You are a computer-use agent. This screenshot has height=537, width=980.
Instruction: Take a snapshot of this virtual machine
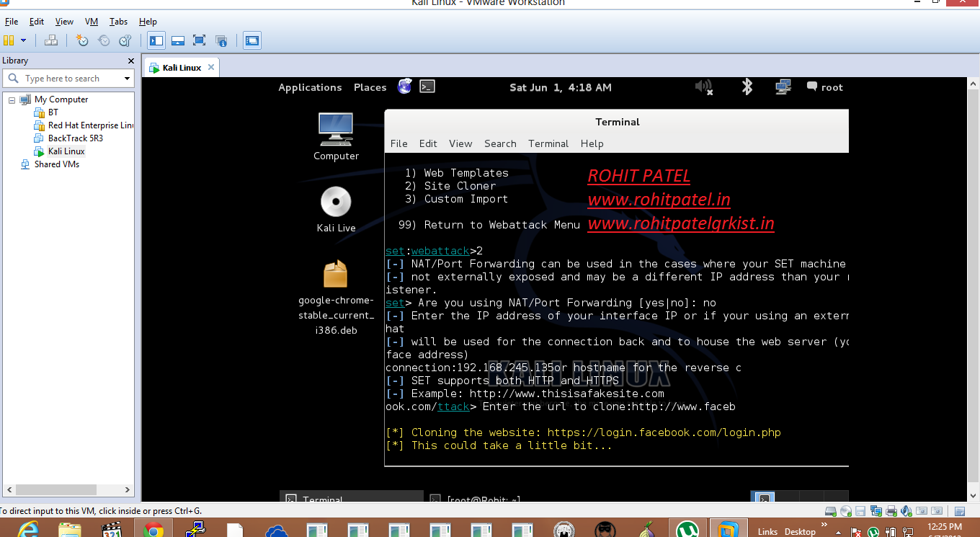82,40
